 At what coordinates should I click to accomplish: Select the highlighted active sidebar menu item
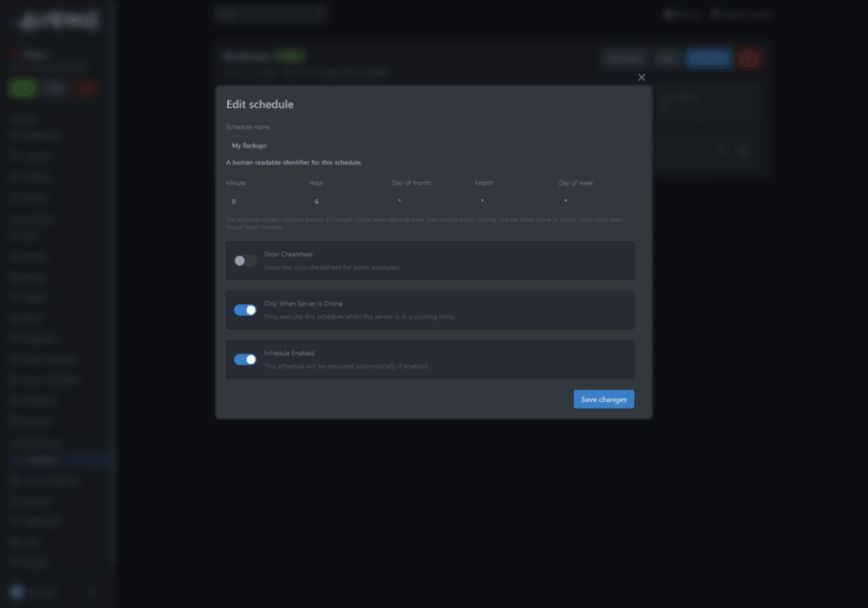[57, 461]
